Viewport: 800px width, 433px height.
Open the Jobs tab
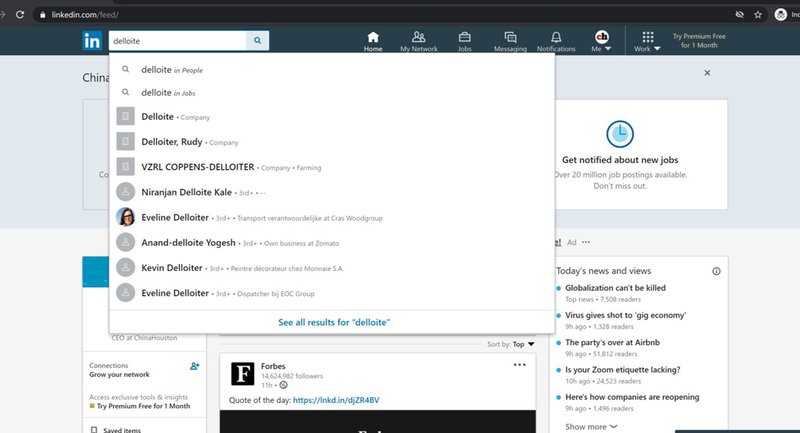click(x=464, y=41)
